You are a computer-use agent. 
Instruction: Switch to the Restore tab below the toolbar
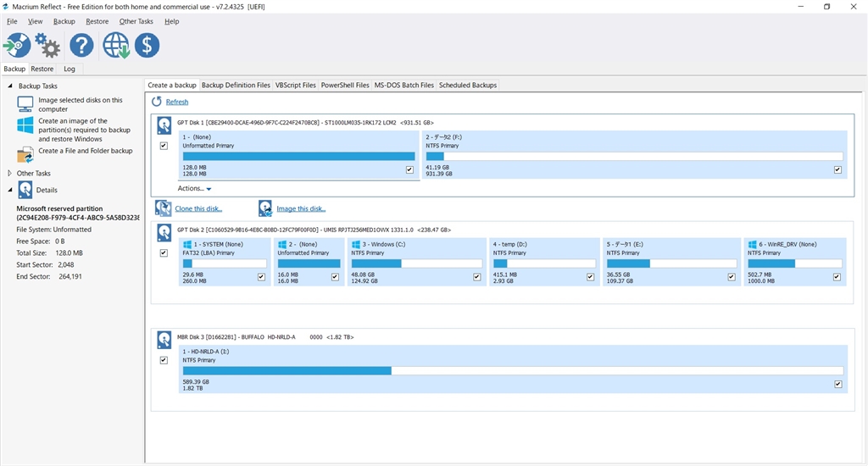[42, 69]
